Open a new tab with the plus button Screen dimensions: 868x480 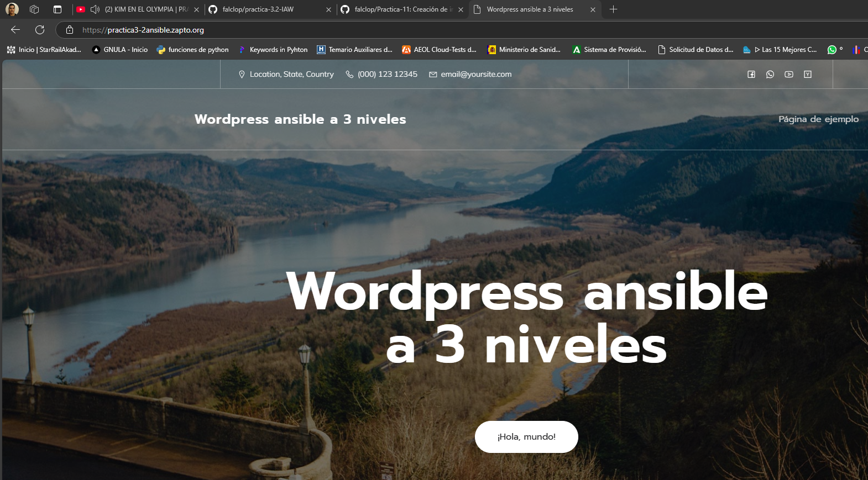pos(613,9)
